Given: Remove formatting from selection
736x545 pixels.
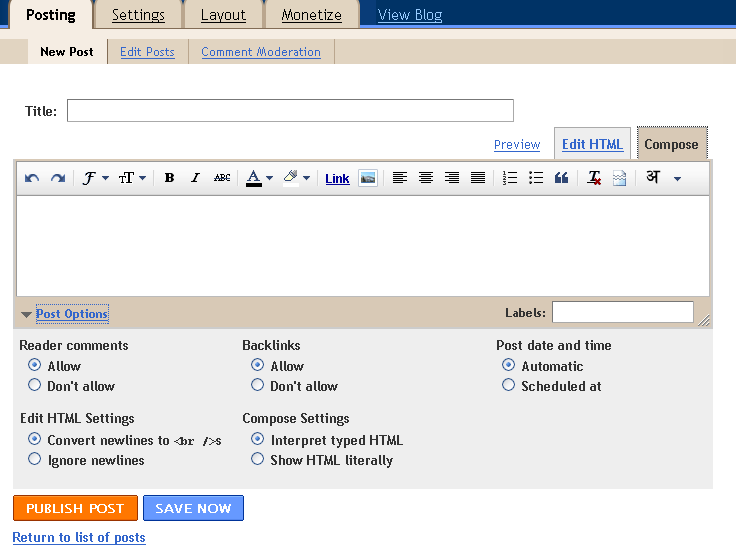Looking at the screenshot, I should (594, 178).
